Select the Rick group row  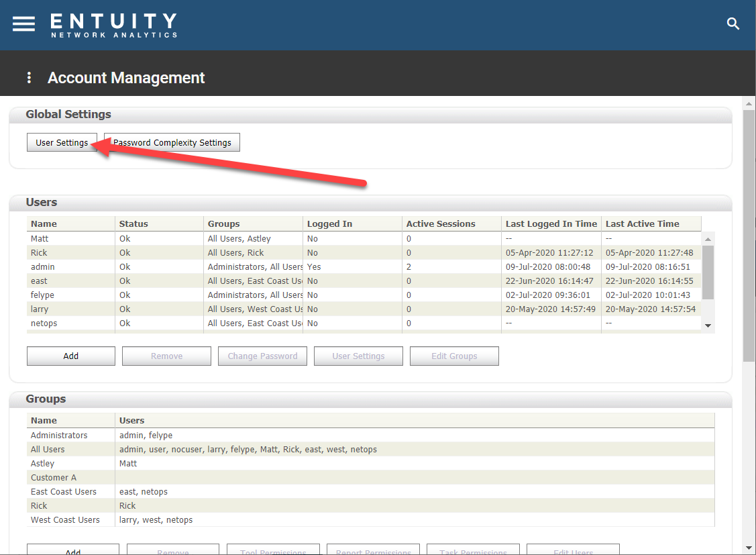370,505
